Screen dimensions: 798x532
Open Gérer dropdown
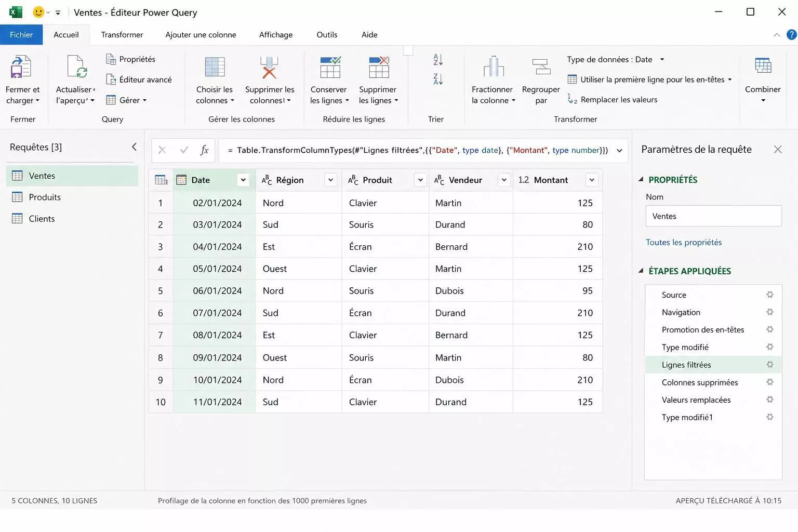point(126,100)
